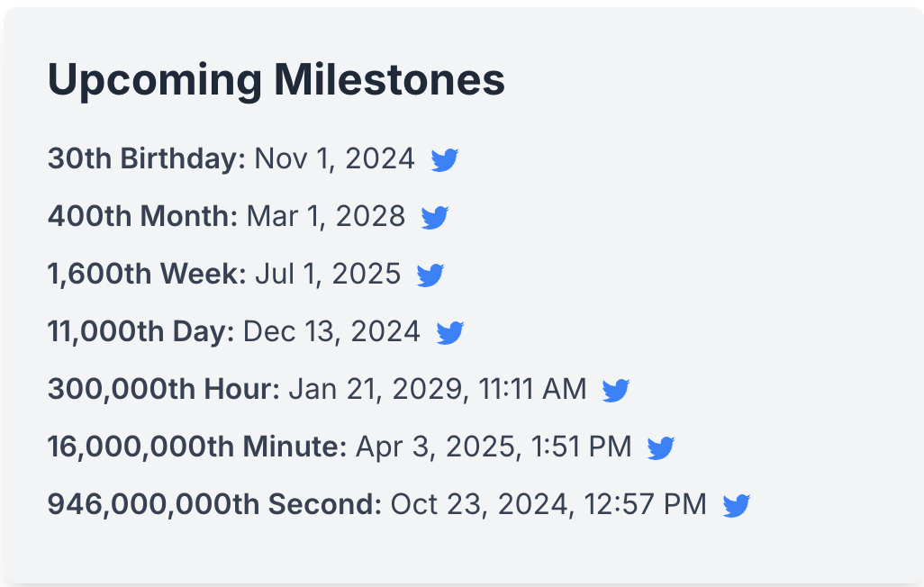
Task: Click the Oct 23, 2024 timestamp
Action: [x=551, y=504]
